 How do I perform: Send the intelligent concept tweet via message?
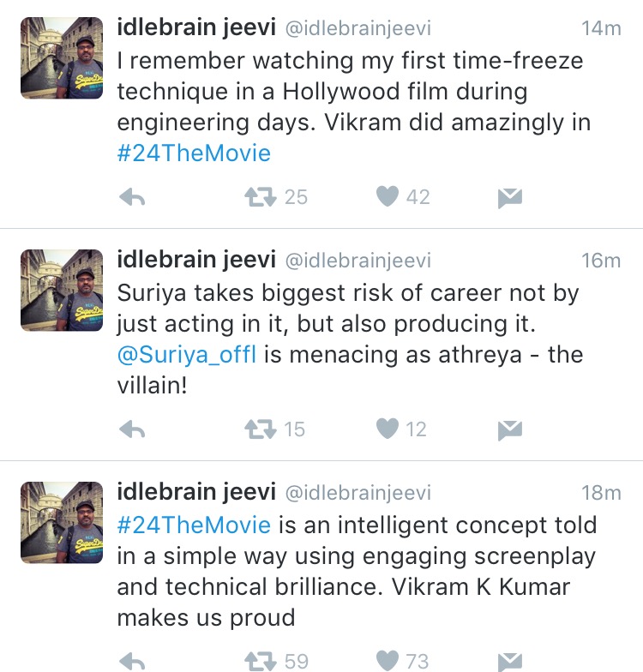point(510,661)
